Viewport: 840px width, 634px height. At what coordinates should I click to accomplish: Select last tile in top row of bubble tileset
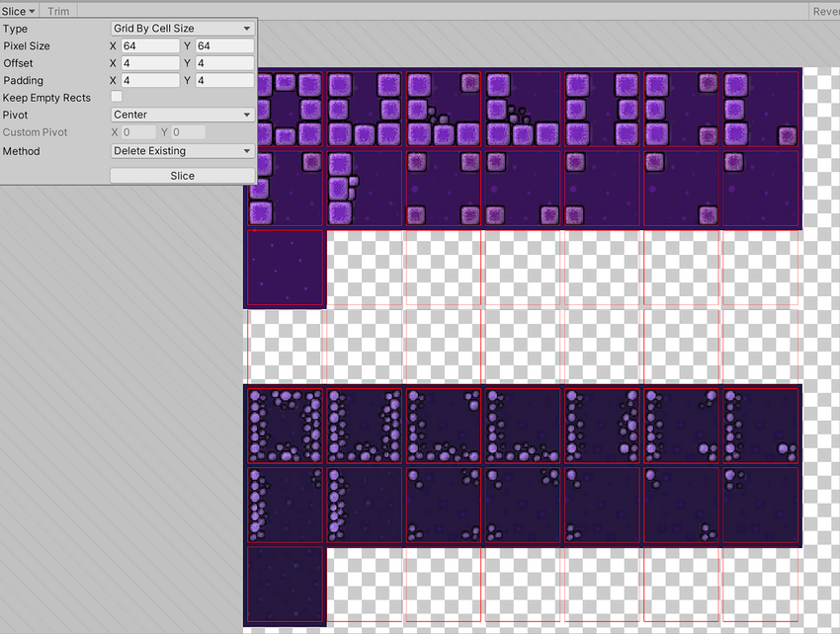(x=760, y=426)
